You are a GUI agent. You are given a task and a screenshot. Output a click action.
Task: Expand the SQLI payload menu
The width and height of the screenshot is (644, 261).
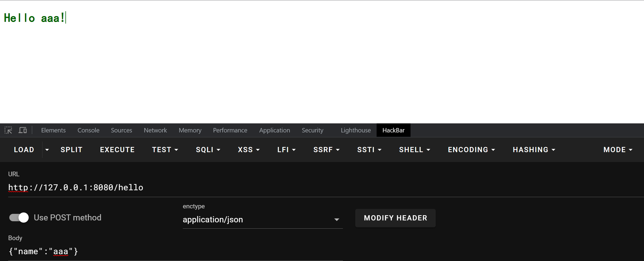(x=207, y=149)
